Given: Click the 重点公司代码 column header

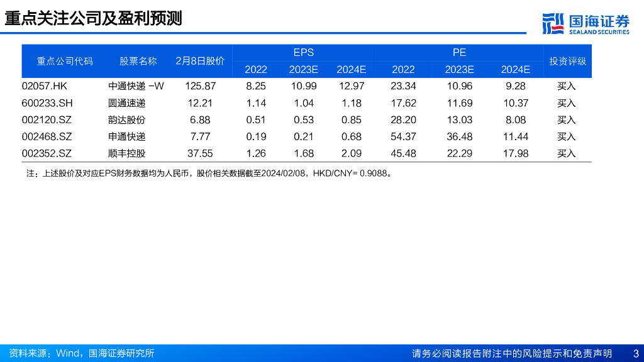Looking at the screenshot, I should pos(65,61).
